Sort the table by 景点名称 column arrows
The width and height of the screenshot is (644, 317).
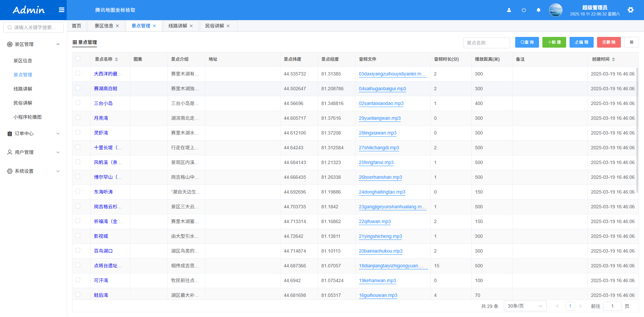point(116,59)
